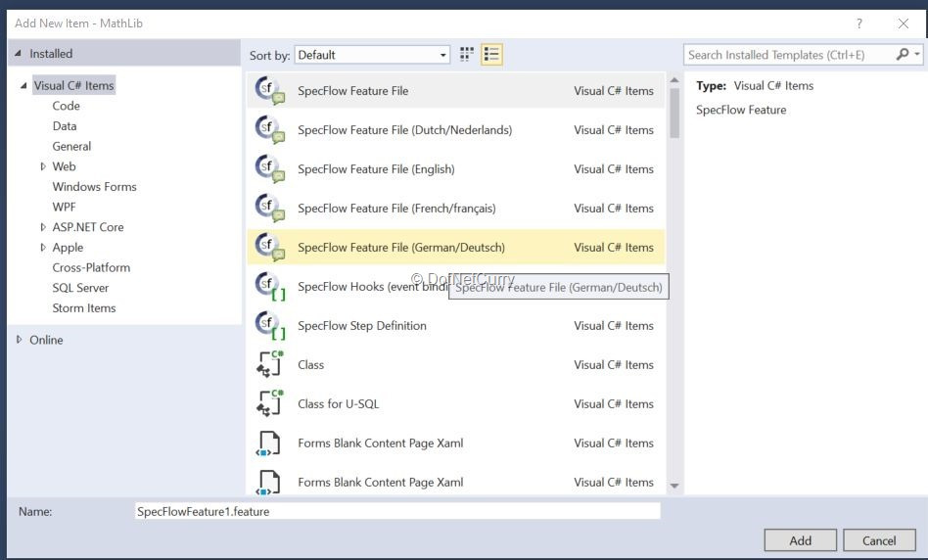928x560 pixels.
Task: Click the template list scrollbar thumb
Action: pos(674,113)
